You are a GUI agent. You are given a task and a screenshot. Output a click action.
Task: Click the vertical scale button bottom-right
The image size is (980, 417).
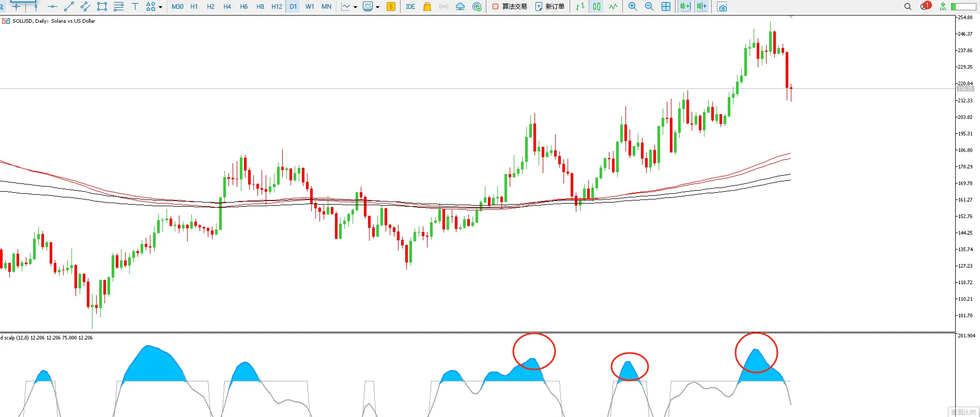963,412
